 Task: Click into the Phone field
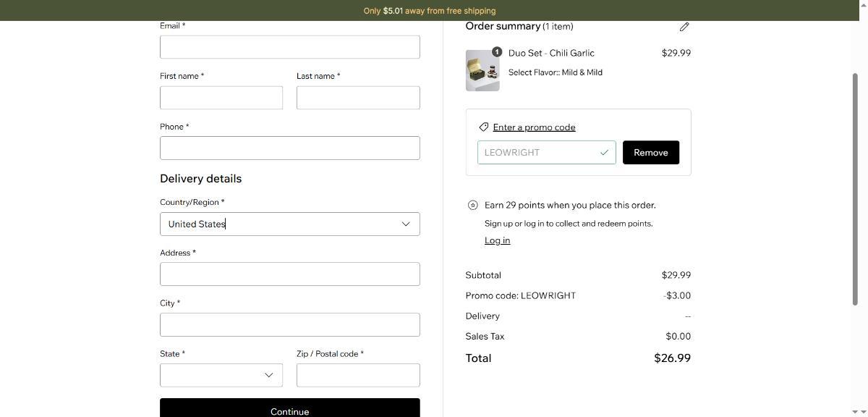289,148
